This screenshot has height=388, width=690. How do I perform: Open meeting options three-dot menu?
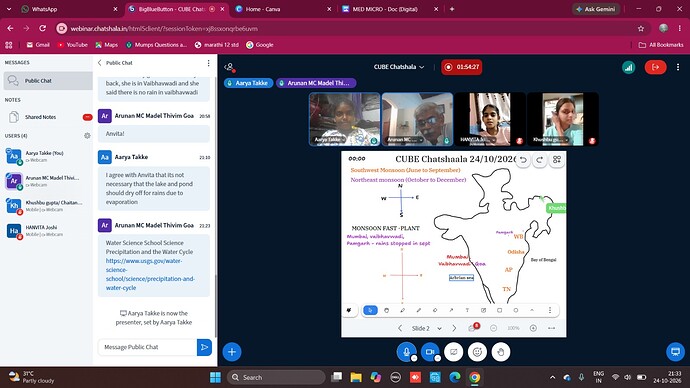click(678, 67)
